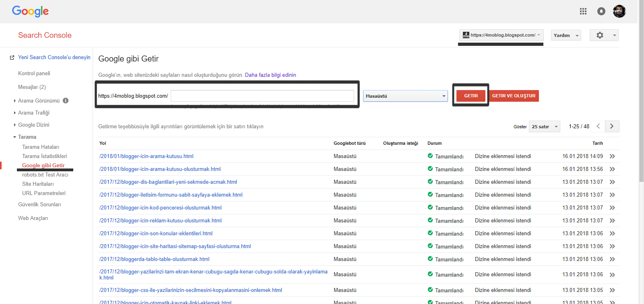This screenshot has height=304, width=644.
Task: Open Site Haritaları
Action: point(38,184)
